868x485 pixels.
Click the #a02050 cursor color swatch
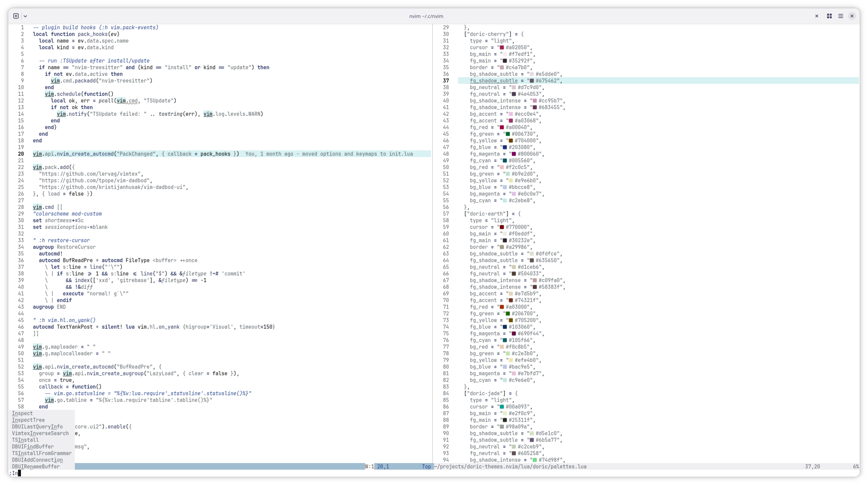[502, 48]
